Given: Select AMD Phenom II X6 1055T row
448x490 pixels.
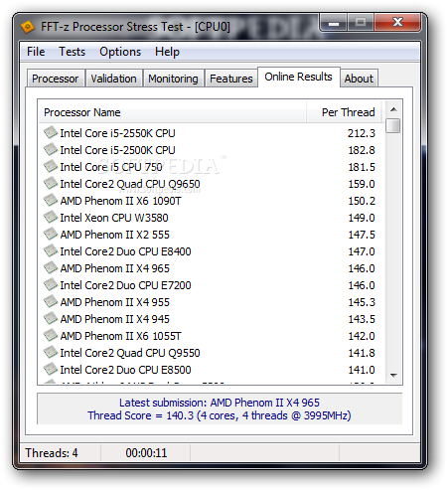Looking at the screenshot, I should point(212,336).
